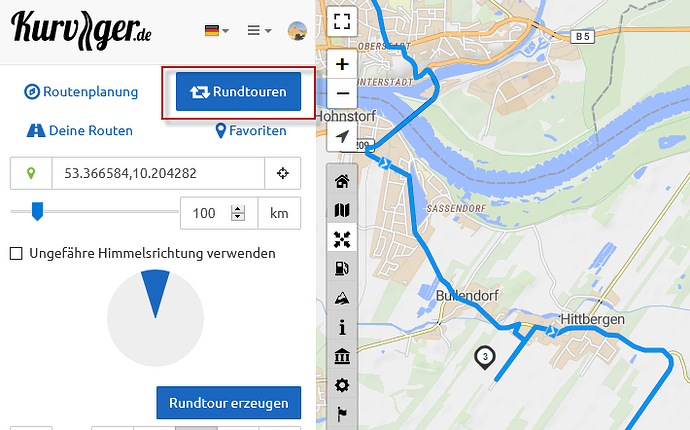Click the fit-route arrows icon
The width and height of the screenshot is (690, 430).
[342, 239]
